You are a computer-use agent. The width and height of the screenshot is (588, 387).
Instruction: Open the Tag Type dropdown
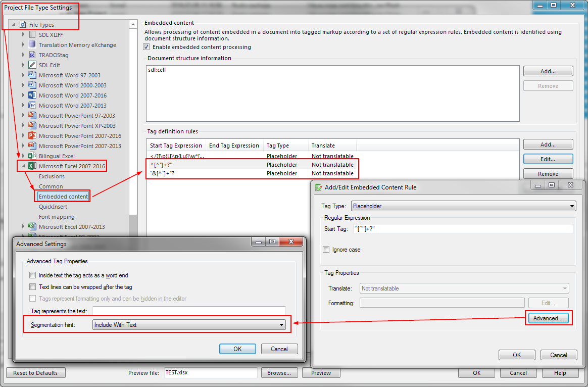pyautogui.click(x=463, y=206)
